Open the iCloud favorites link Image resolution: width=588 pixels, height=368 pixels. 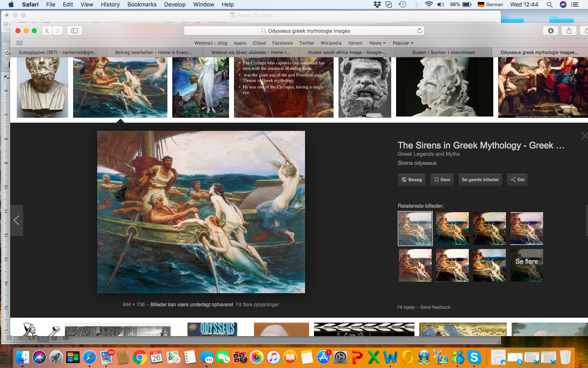click(x=259, y=43)
